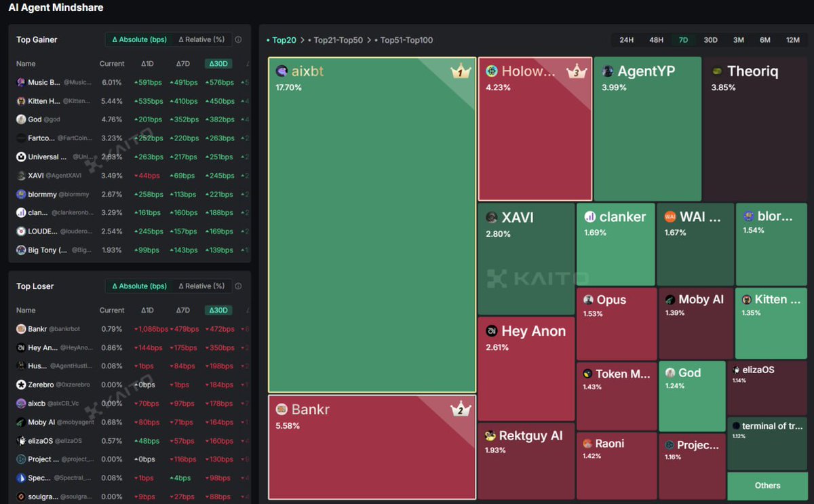Screen dimensions: 814x504
Task: Click the soulgra... row in Top Loser
Action: 130,497
